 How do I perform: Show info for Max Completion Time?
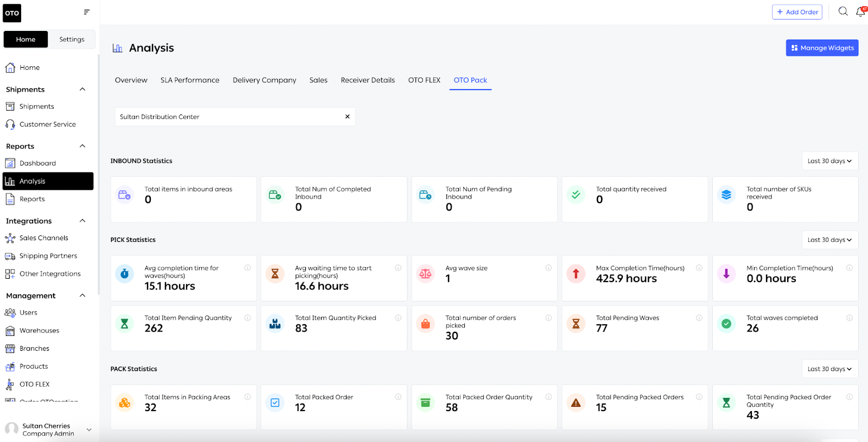(x=699, y=268)
